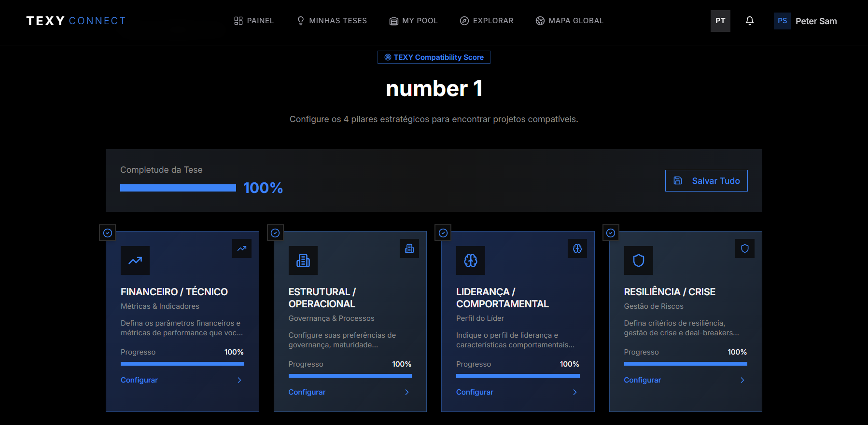Viewport: 868px width, 425px height.
Task: Click Configurar on Liderança / Comportamental card
Action: (x=475, y=392)
